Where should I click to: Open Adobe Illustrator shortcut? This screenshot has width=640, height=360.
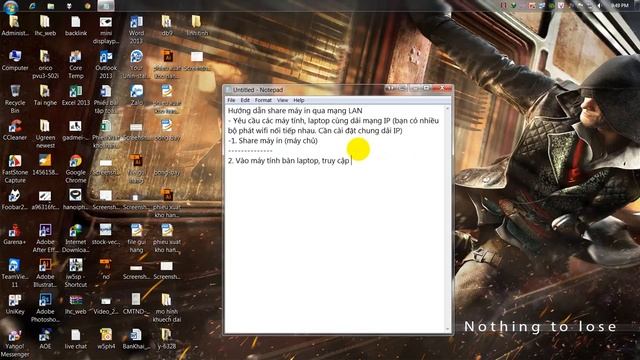pyautogui.click(x=45, y=273)
